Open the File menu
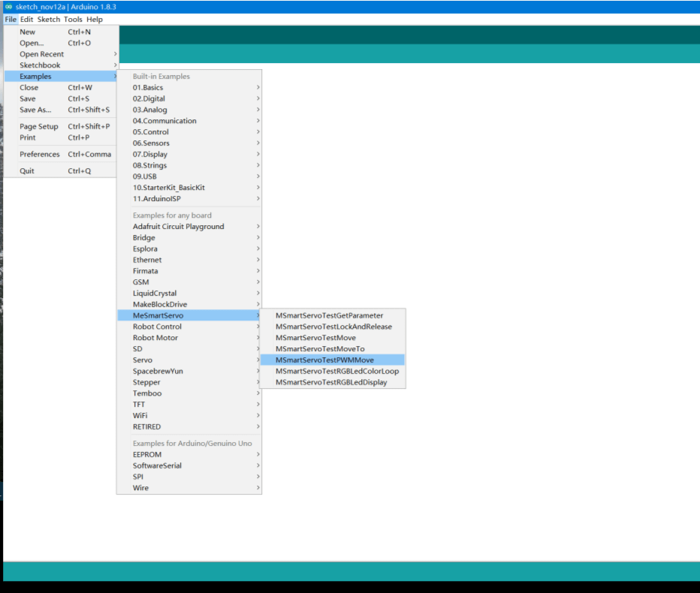This screenshot has width=700, height=593. [11, 20]
